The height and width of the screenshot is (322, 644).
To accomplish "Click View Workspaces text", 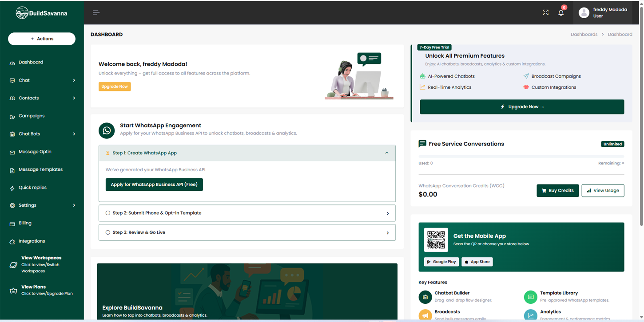I will [41, 258].
